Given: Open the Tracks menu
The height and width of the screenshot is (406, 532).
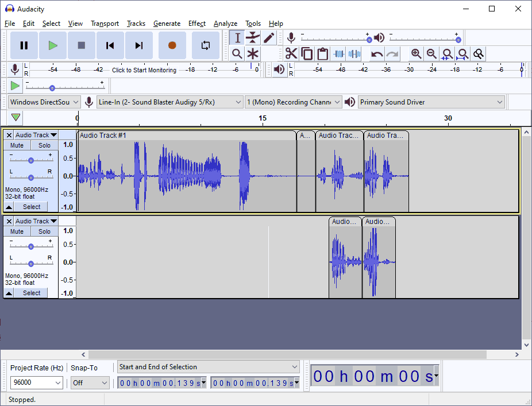Looking at the screenshot, I should click(x=136, y=24).
